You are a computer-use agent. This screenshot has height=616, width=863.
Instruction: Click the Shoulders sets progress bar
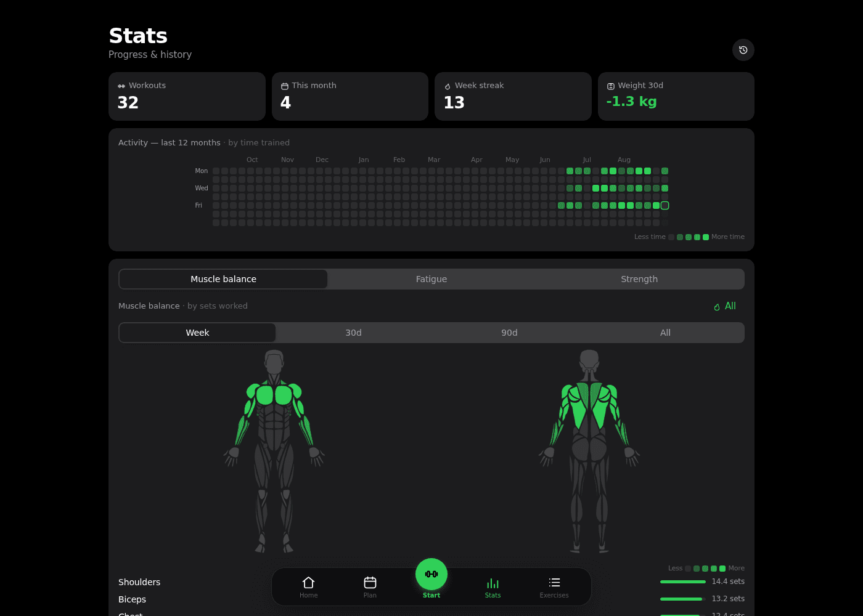coord(683,582)
